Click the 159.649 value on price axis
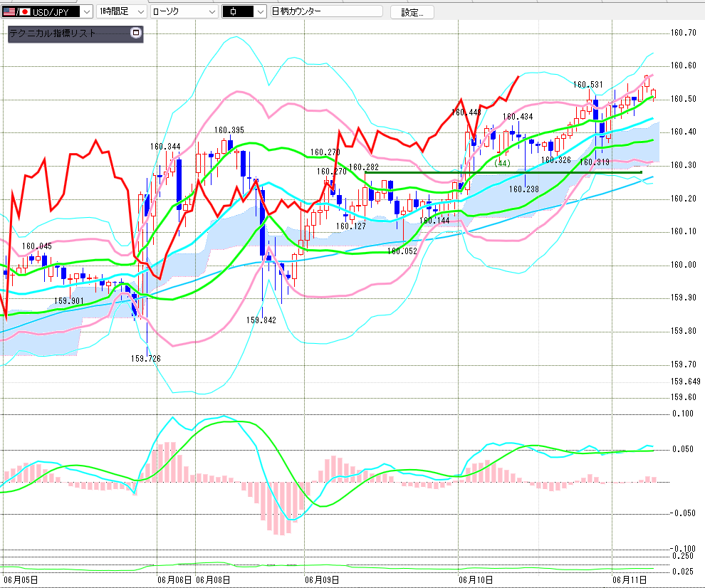705x588 pixels. point(685,382)
